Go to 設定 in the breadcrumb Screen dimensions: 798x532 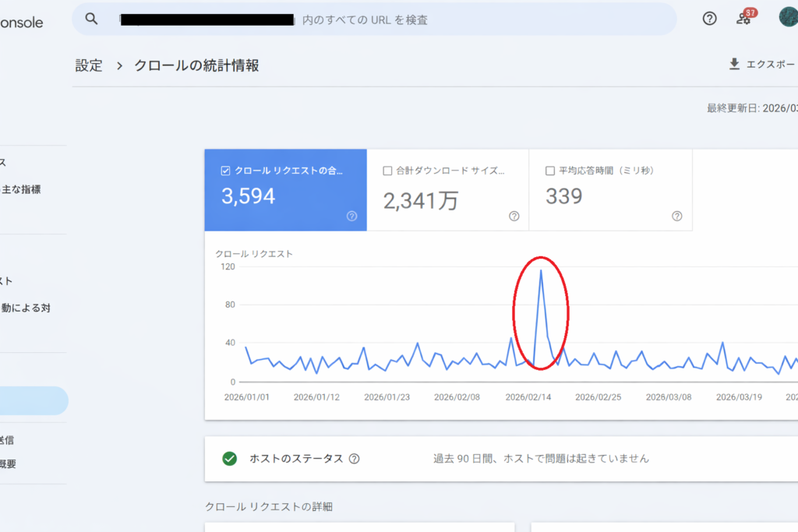click(89, 65)
